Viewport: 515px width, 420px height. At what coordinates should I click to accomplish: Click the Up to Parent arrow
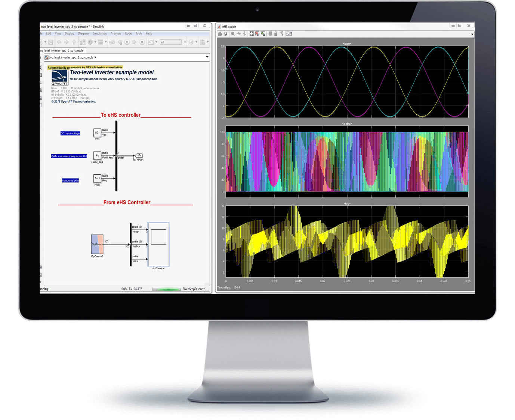[74, 42]
